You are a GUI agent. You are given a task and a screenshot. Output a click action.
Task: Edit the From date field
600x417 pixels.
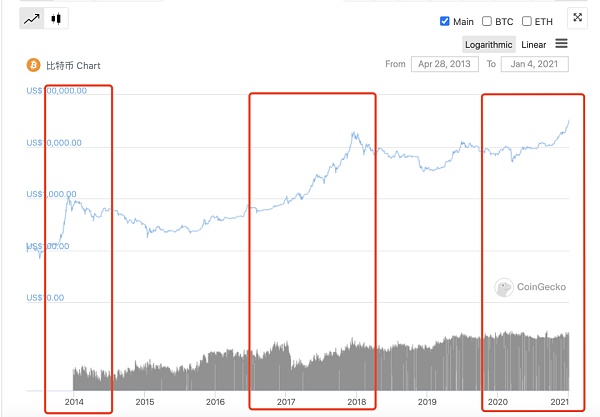(443, 64)
